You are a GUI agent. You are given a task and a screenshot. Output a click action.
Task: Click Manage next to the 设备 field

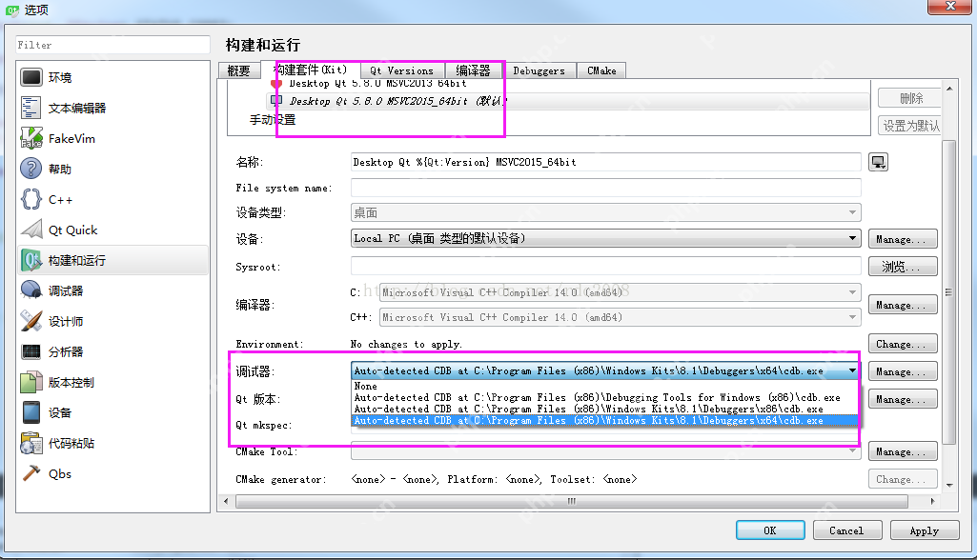[903, 239]
